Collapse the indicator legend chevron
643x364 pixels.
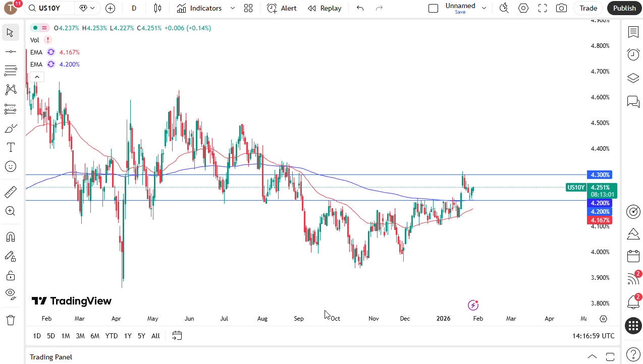pyautogui.click(x=37, y=77)
